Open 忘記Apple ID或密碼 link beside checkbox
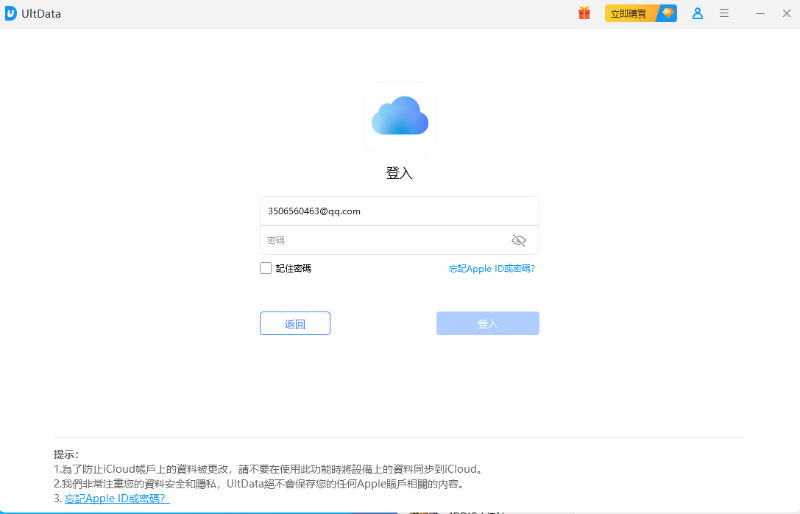 pyautogui.click(x=491, y=268)
